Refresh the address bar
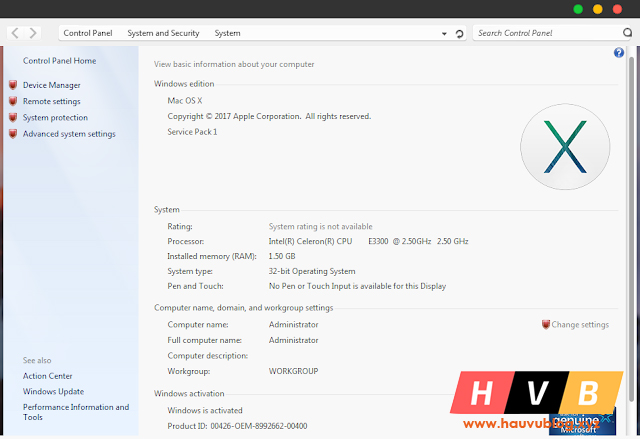Viewport: 640px width, 439px height. click(x=459, y=34)
